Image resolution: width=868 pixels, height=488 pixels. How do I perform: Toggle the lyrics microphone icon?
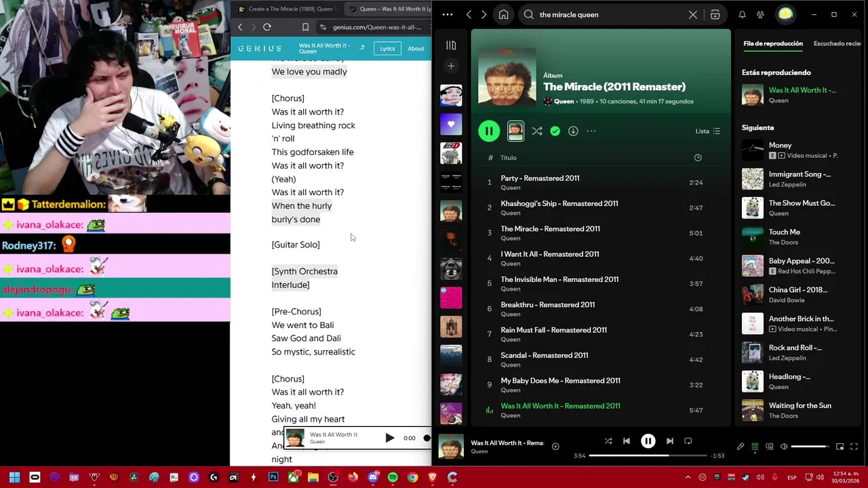[741, 447]
